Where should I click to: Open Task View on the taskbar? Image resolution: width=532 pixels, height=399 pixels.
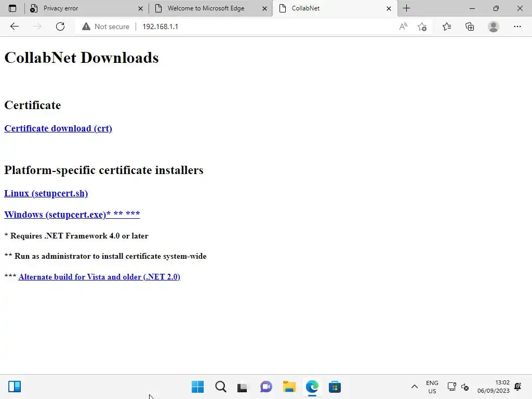pyautogui.click(x=242, y=387)
